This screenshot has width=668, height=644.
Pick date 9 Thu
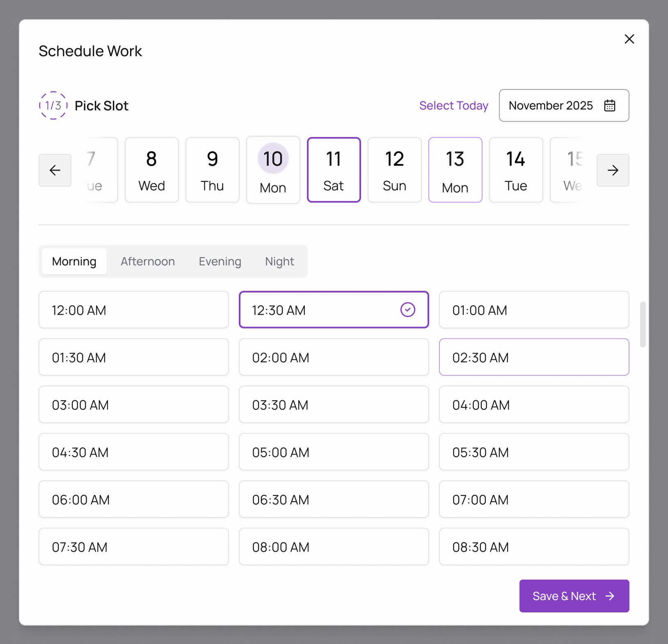pos(213,170)
